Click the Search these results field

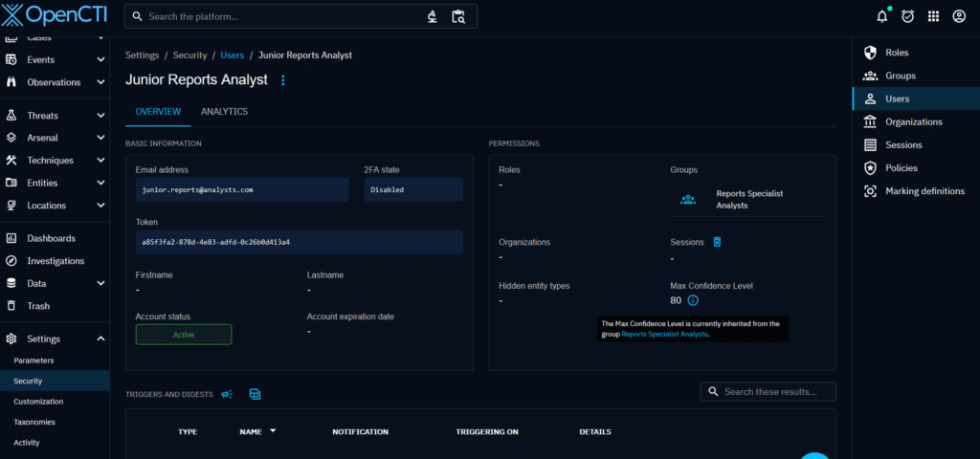777,392
